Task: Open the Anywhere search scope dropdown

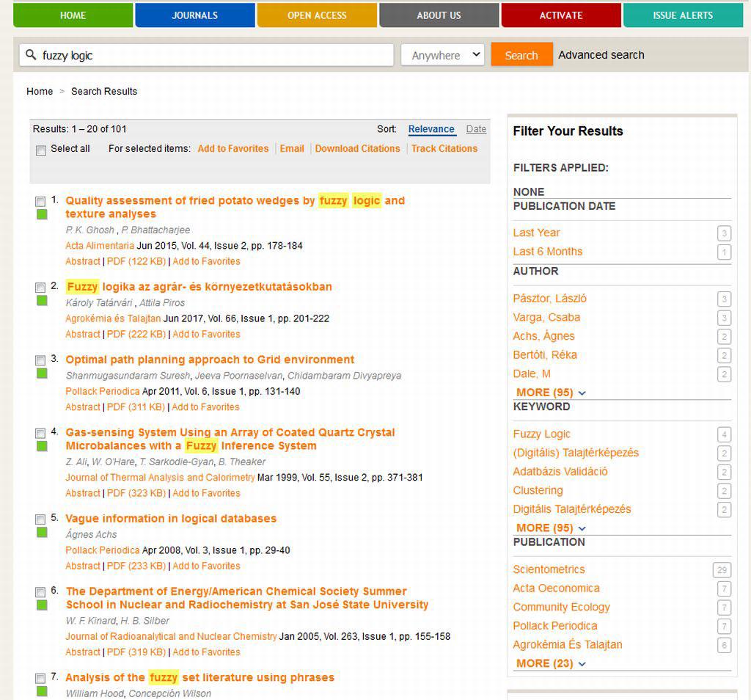Action: (x=442, y=55)
